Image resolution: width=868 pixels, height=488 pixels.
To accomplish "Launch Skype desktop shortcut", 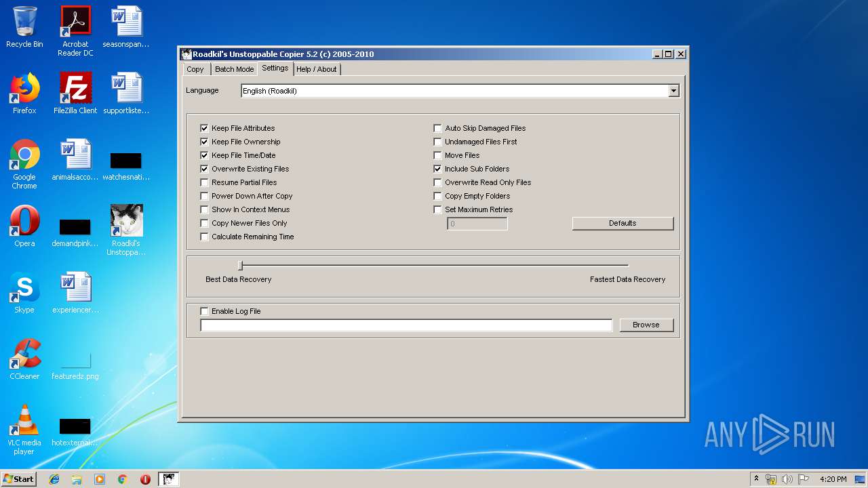I will click(x=24, y=293).
